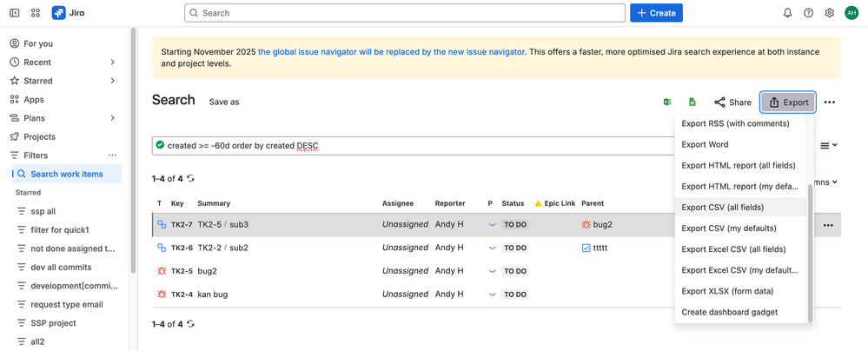The height and width of the screenshot is (351, 868).
Task: Open the 'ssp all' starred filter
Action: coord(43,211)
